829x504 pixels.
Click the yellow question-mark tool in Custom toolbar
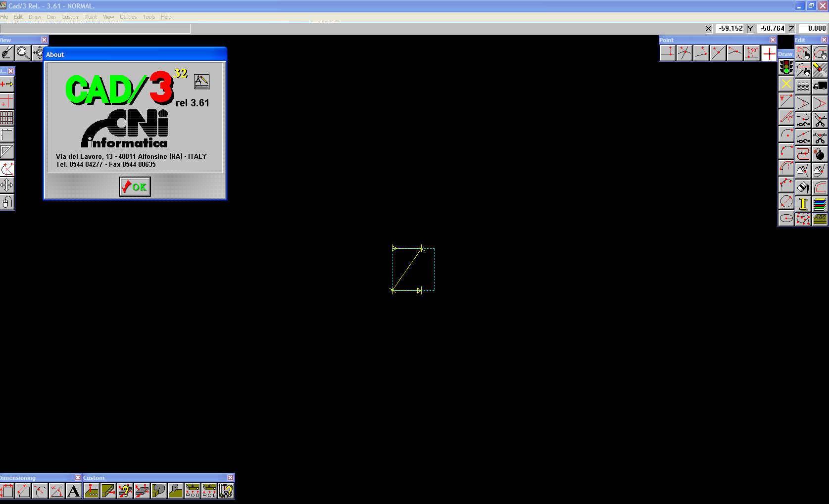coord(126,491)
